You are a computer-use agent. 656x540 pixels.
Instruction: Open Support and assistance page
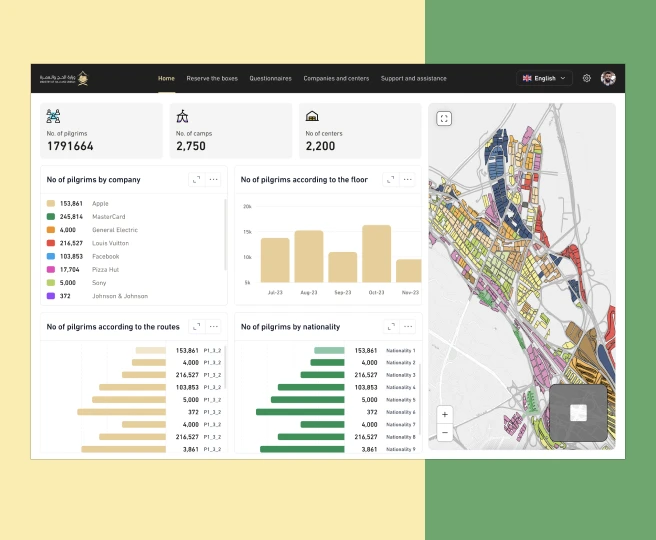414,78
